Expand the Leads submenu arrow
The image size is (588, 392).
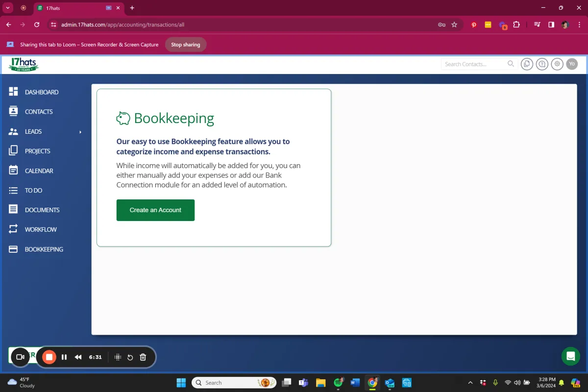(x=80, y=132)
